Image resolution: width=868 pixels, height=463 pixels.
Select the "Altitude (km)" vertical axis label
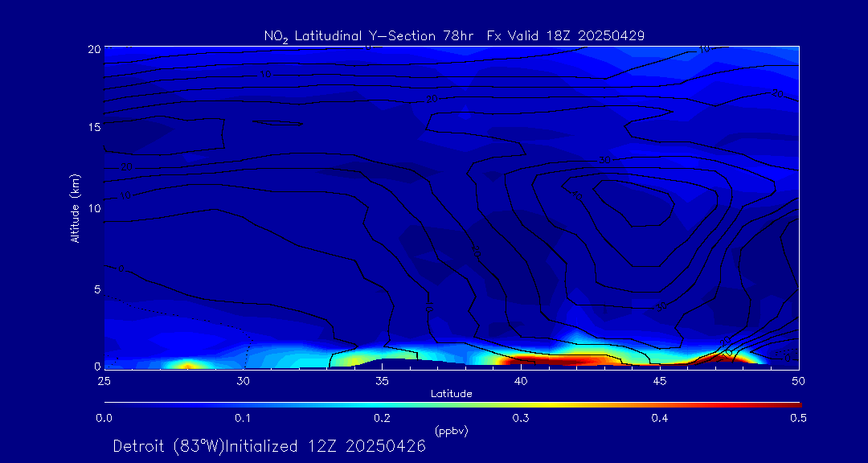[x=75, y=207]
